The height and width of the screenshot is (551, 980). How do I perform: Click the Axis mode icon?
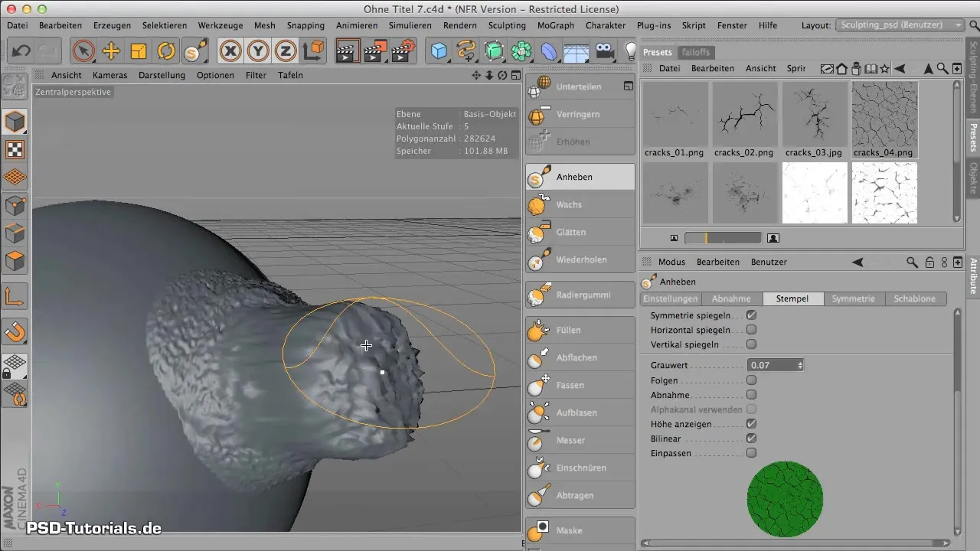point(15,296)
